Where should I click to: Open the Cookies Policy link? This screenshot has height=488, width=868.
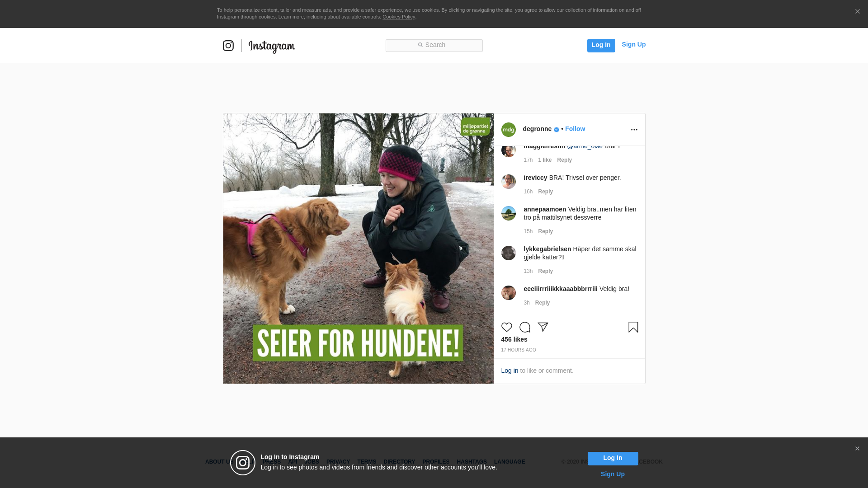[x=398, y=17]
